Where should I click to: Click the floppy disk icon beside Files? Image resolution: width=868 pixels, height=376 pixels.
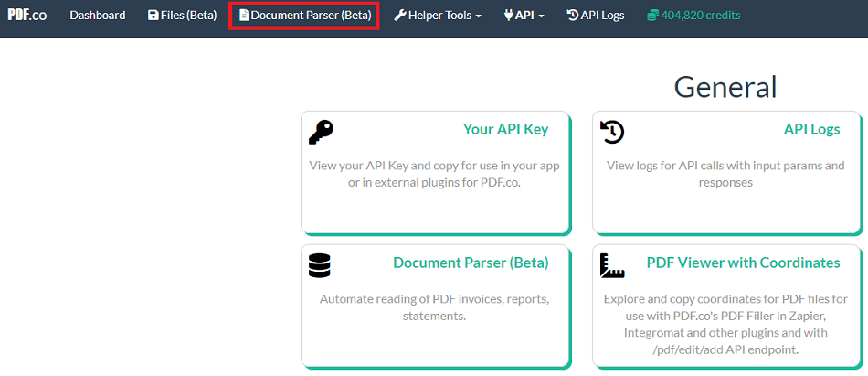click(x=153, y=16)
